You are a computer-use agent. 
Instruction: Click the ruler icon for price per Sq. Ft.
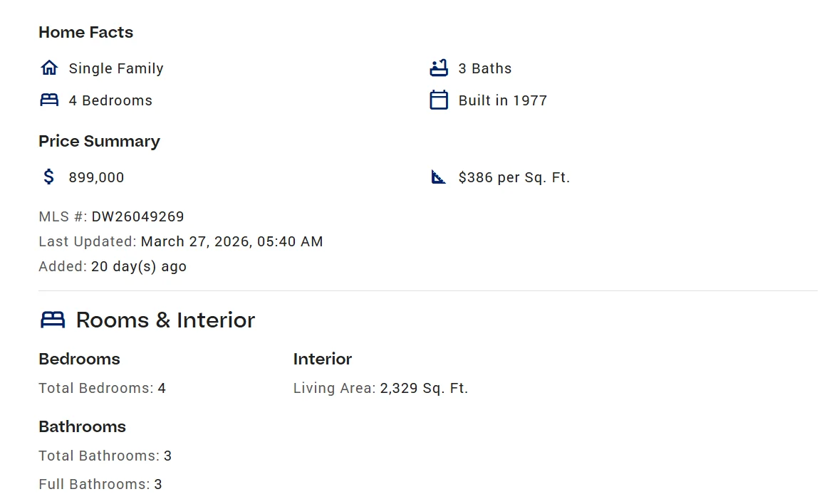coord(439,177)
